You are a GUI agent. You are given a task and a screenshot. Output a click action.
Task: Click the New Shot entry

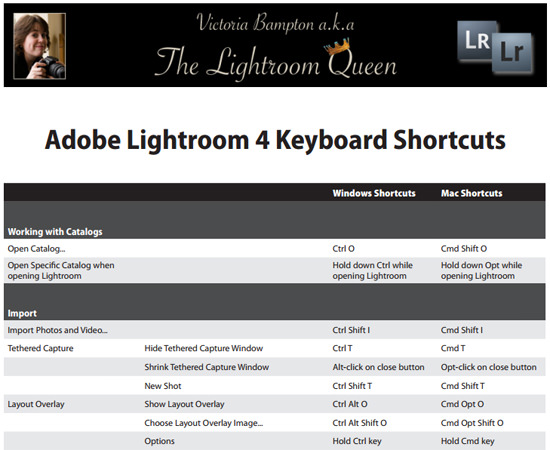163,386
